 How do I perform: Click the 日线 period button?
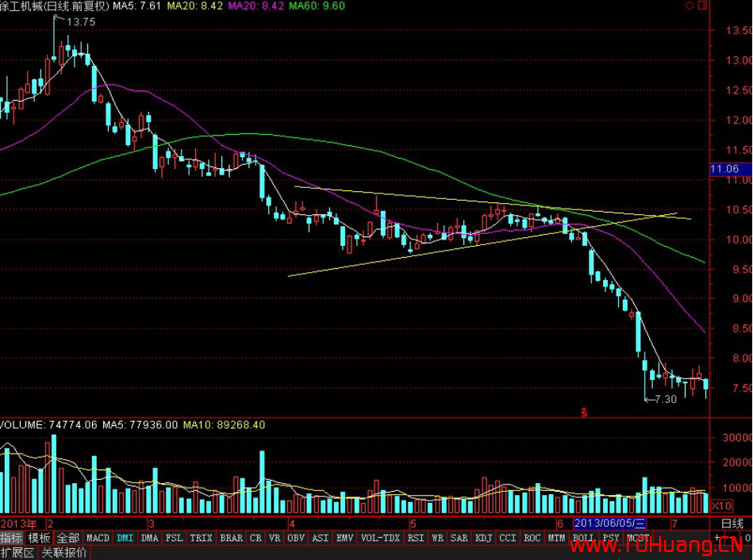point(732,524)
